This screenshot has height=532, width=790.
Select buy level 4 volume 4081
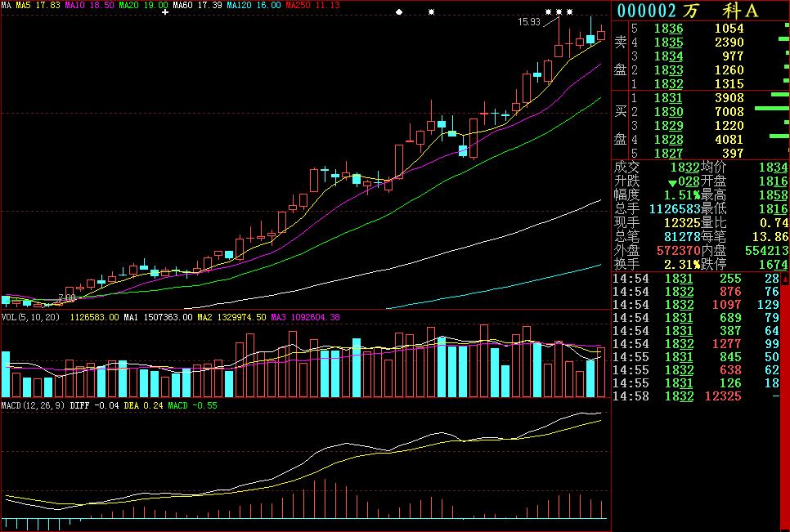tap(729, 140)
